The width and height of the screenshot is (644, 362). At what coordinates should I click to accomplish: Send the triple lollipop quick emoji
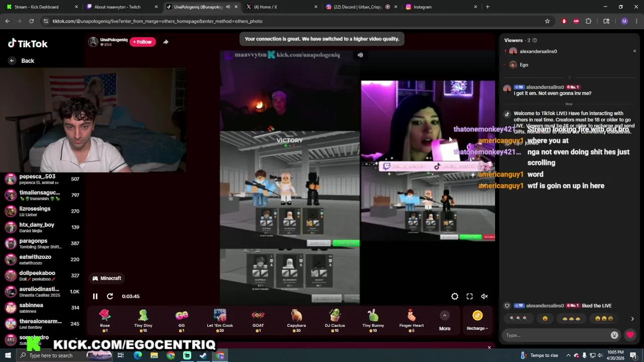pos(518,318)
